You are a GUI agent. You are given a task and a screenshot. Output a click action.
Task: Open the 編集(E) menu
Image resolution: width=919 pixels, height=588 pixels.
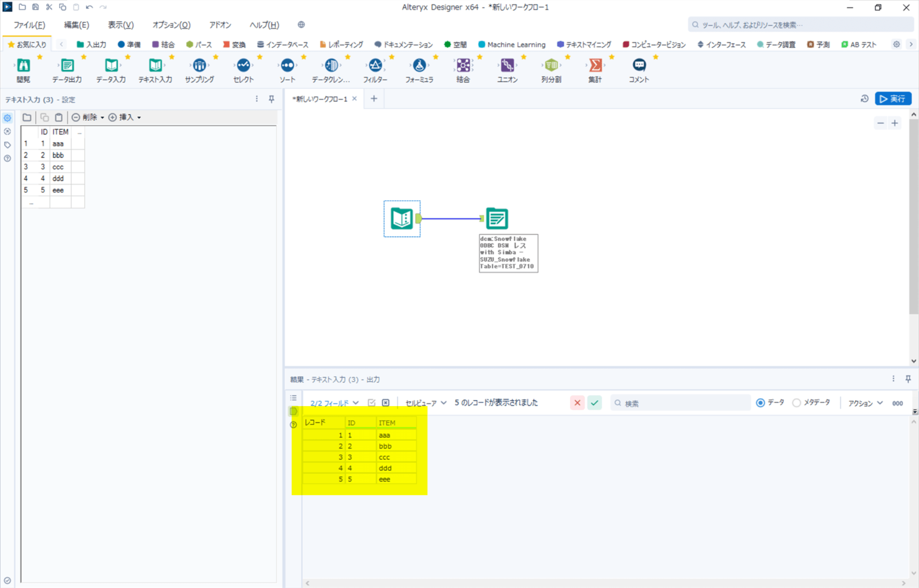coord(77,25)
